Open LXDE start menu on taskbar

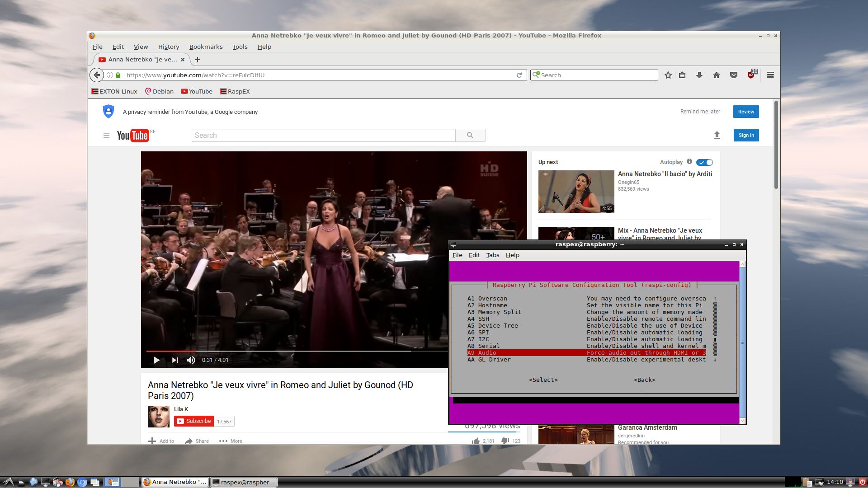[x=8, y=482]
